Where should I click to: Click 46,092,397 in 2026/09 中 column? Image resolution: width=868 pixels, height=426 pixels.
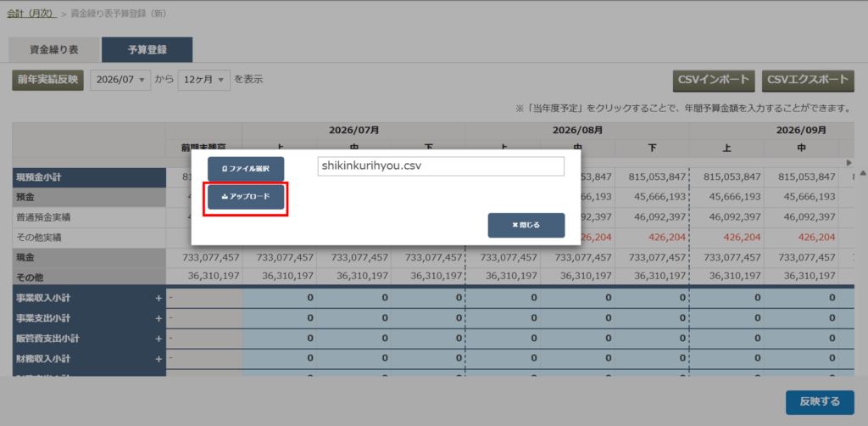point(801,217)
